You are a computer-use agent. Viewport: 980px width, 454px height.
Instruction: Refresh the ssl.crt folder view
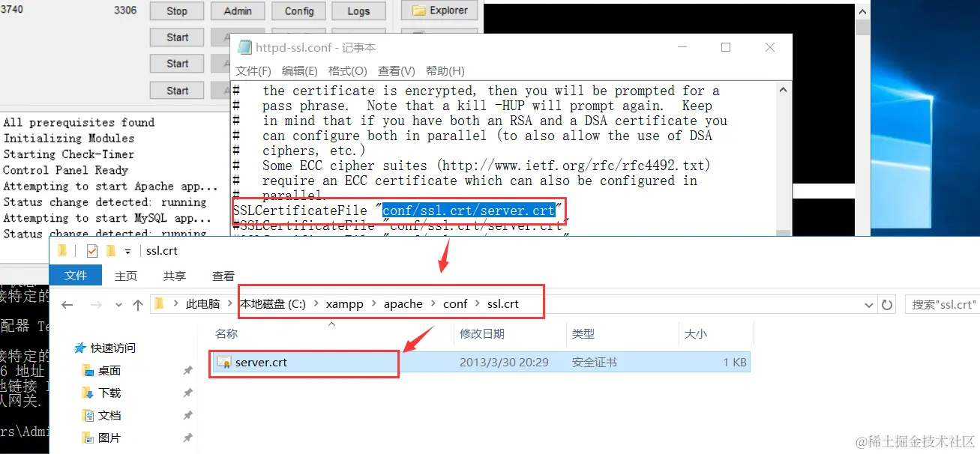(x=887, y=305)
